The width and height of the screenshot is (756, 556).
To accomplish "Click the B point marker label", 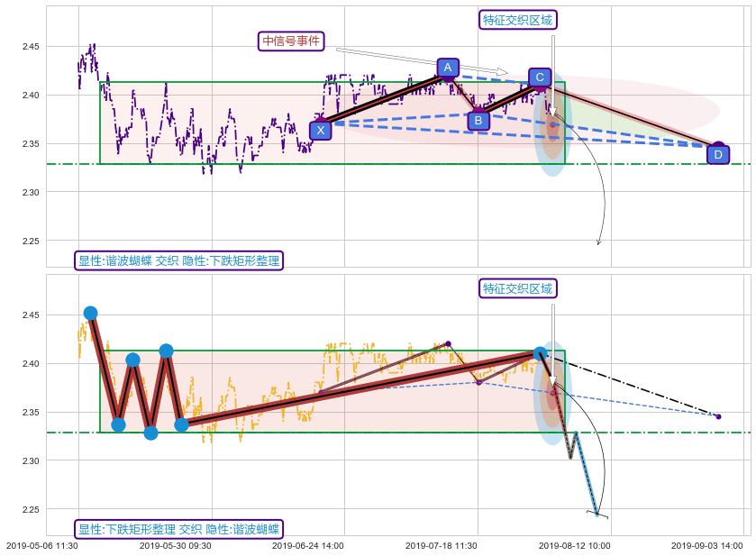I will point(478,120).
